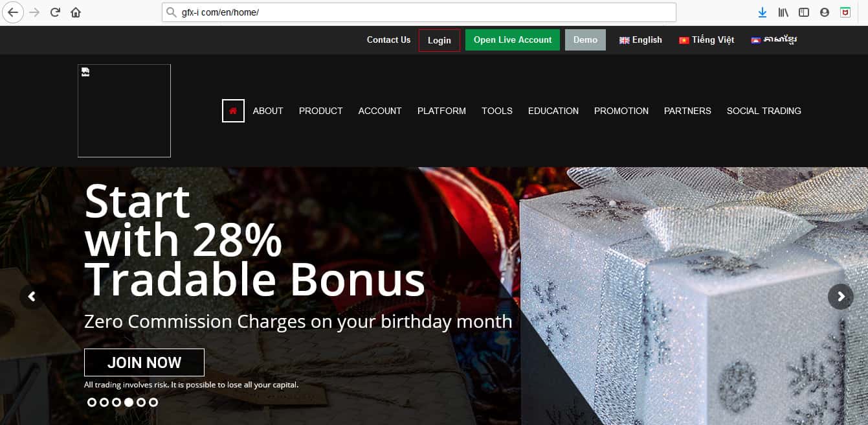Screen dimensions: 868x425
Task: Open the PRODUCT menu
Action: click(321, 111)
